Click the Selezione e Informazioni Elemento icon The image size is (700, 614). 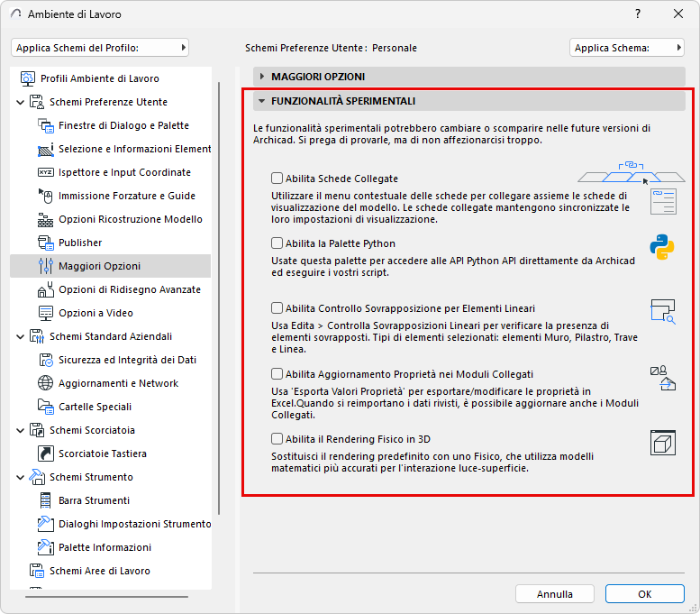46,150
